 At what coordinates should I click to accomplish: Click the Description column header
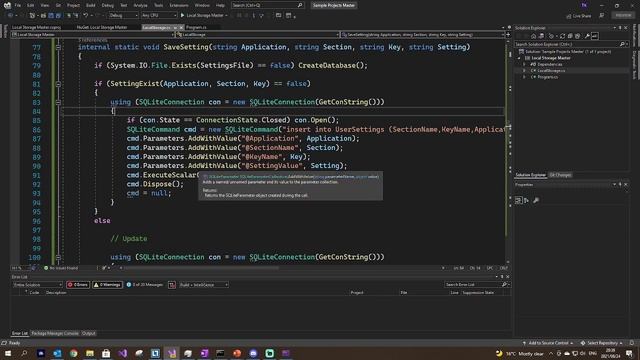point(56,292)
